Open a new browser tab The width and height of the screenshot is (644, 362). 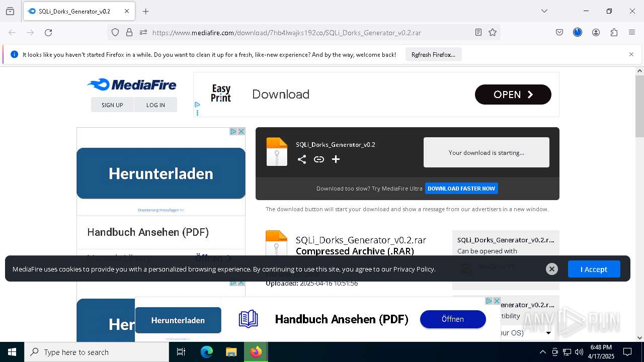click(x=146, y=11)
